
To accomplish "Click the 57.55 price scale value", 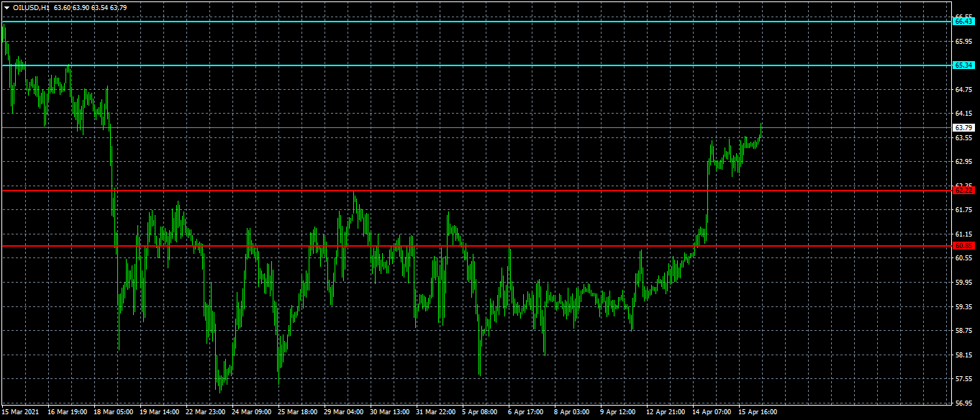I will (963, 379).
